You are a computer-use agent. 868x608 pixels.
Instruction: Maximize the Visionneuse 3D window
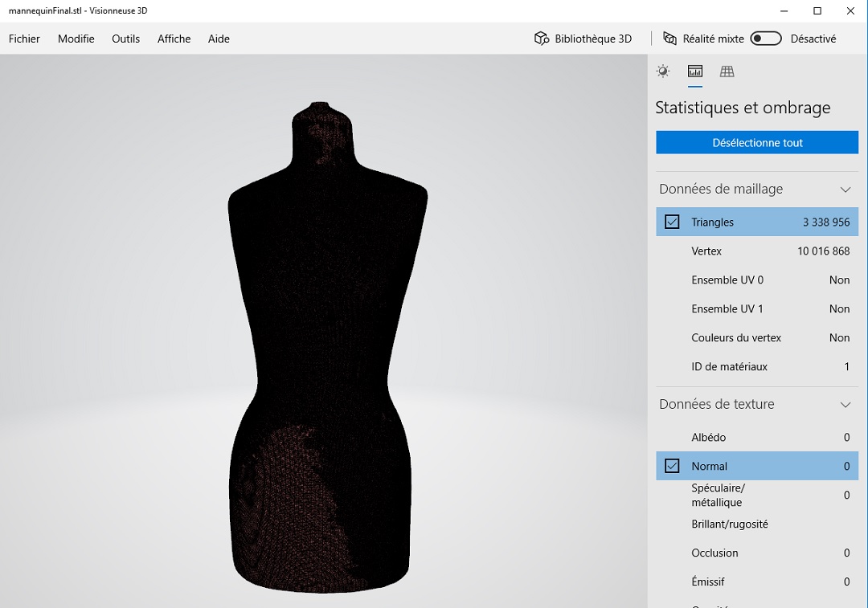[817, 11]
